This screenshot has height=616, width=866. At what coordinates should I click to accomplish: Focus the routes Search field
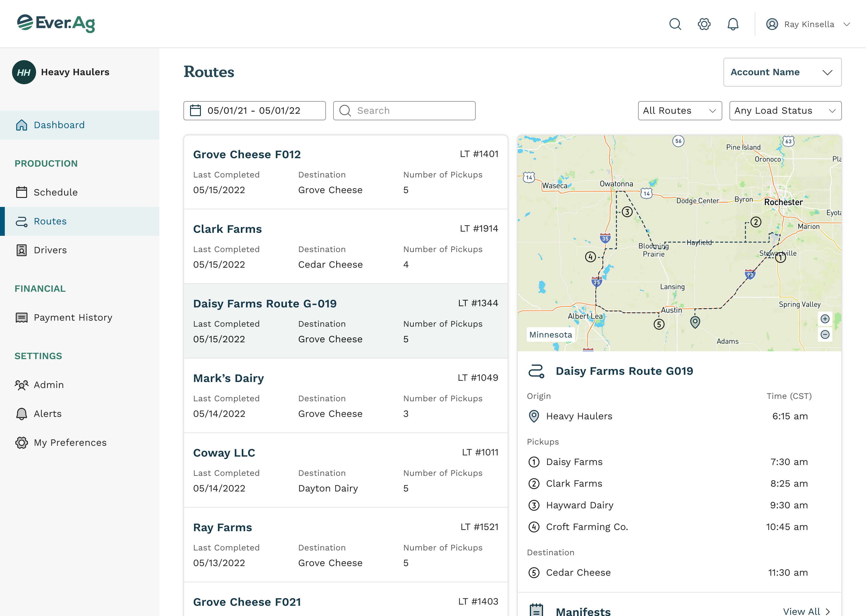click(x=404, y=110)
